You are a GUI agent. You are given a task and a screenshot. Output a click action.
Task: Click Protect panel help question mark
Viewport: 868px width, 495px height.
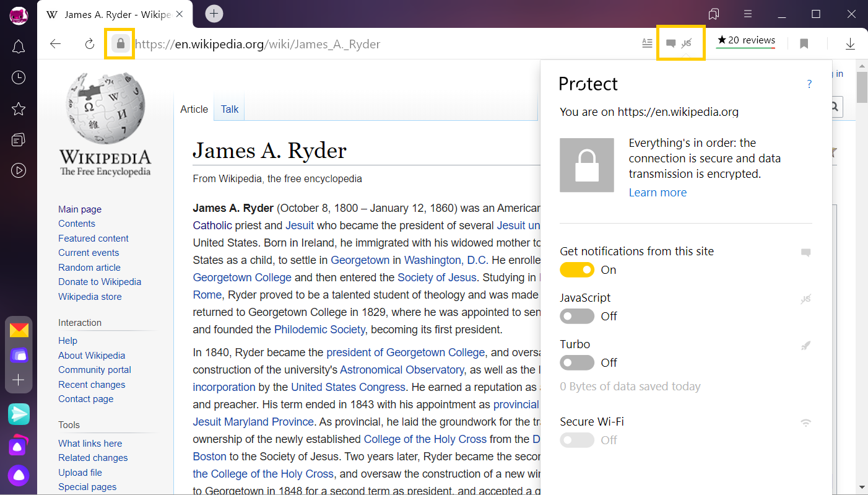(809, 84)
